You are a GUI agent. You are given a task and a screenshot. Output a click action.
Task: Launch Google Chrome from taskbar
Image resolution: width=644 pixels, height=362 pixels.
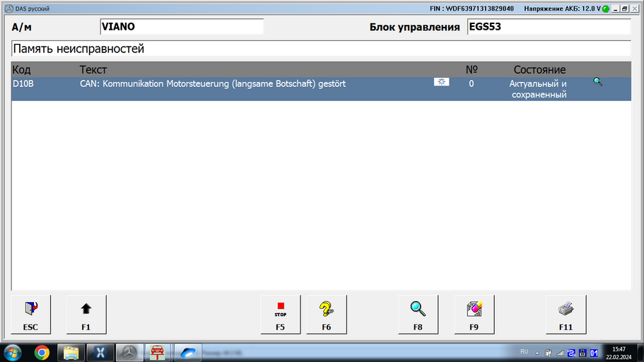point(42,353)
